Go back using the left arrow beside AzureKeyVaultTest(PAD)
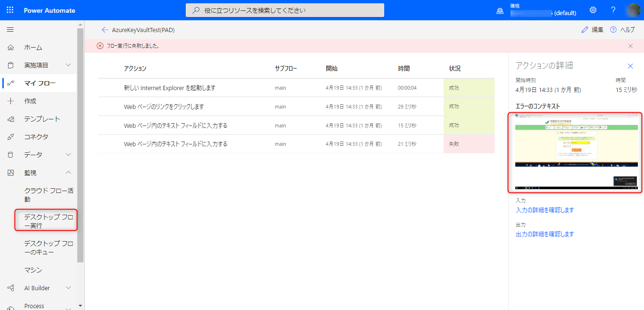This screenshot has width=644, height=310. point(105,30)
